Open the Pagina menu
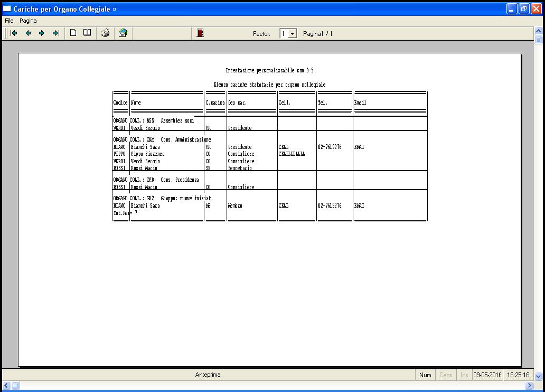Image resolution: width=545 pixels, height=392 pixels. [28, 21]
